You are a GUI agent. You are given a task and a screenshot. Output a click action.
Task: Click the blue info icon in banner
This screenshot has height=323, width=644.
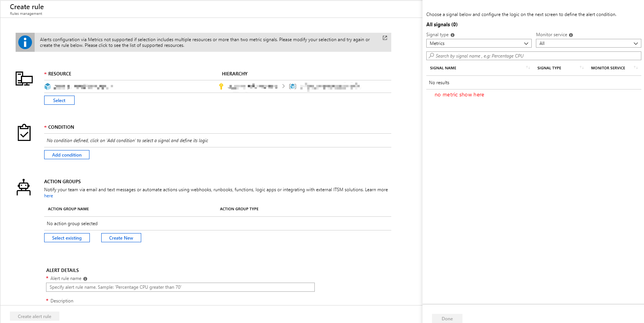coord(25,42)
